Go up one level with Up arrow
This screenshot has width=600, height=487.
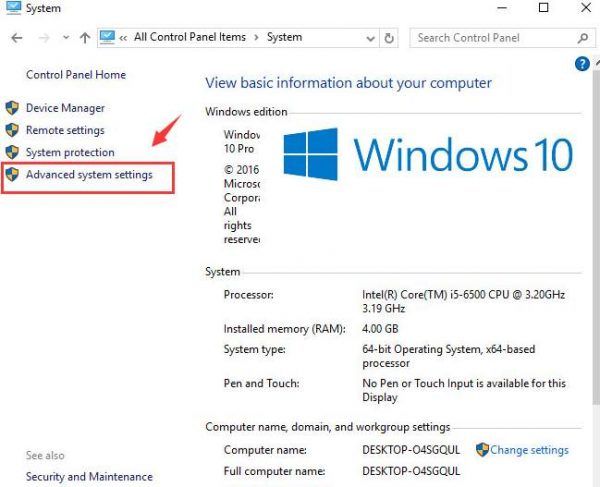(84, 38)
